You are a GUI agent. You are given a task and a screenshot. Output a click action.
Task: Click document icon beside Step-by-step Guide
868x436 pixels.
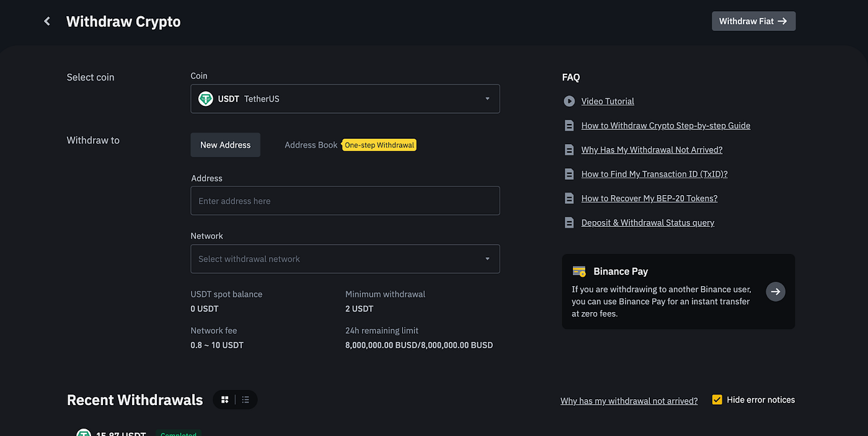click(x=569, y=126)
